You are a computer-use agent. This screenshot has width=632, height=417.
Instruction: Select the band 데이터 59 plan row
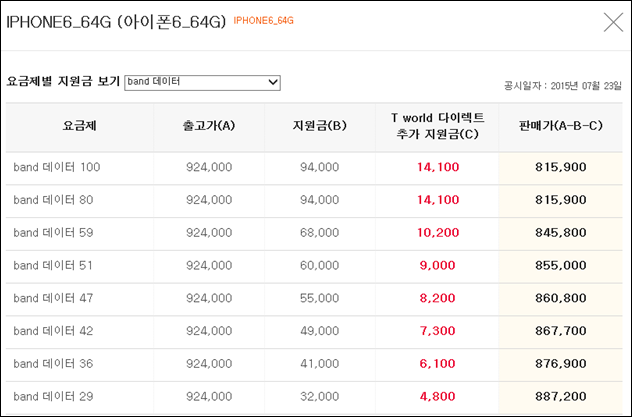tap(314, 233)
